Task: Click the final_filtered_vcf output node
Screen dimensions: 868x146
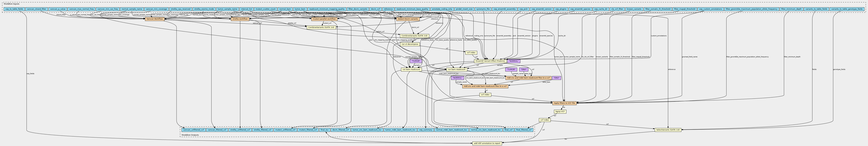Action: tap(524, 130)
